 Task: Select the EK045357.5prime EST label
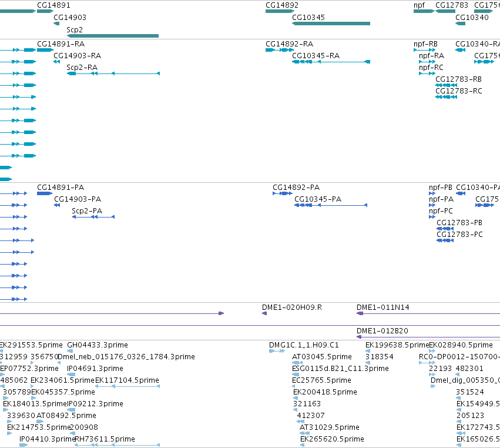pyautogui.click(x=63, y=392)
